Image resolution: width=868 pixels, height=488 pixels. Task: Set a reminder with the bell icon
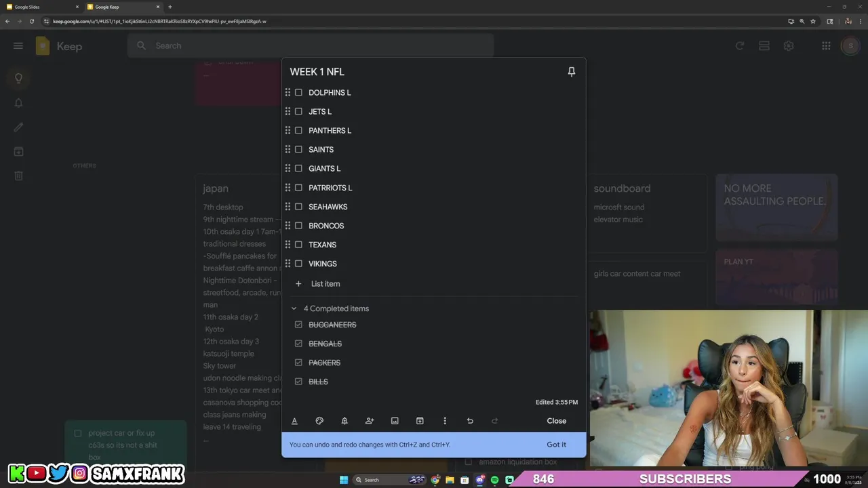click(344, 421)
